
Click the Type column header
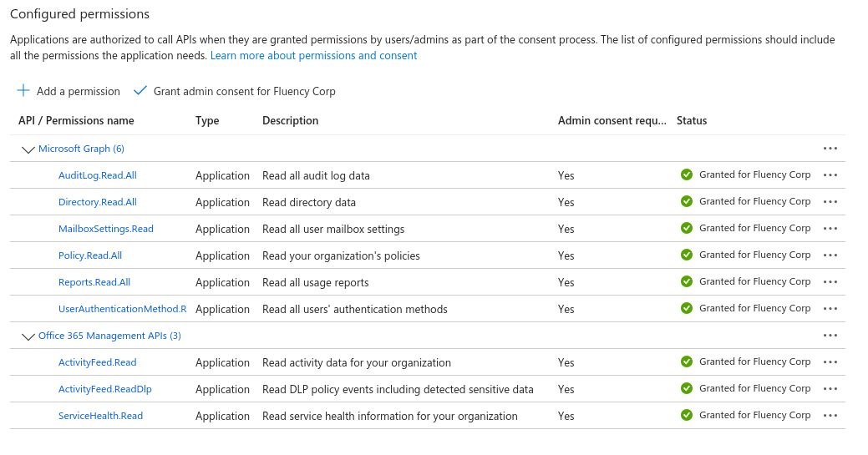pyautogui.click(x=207, y=121)
